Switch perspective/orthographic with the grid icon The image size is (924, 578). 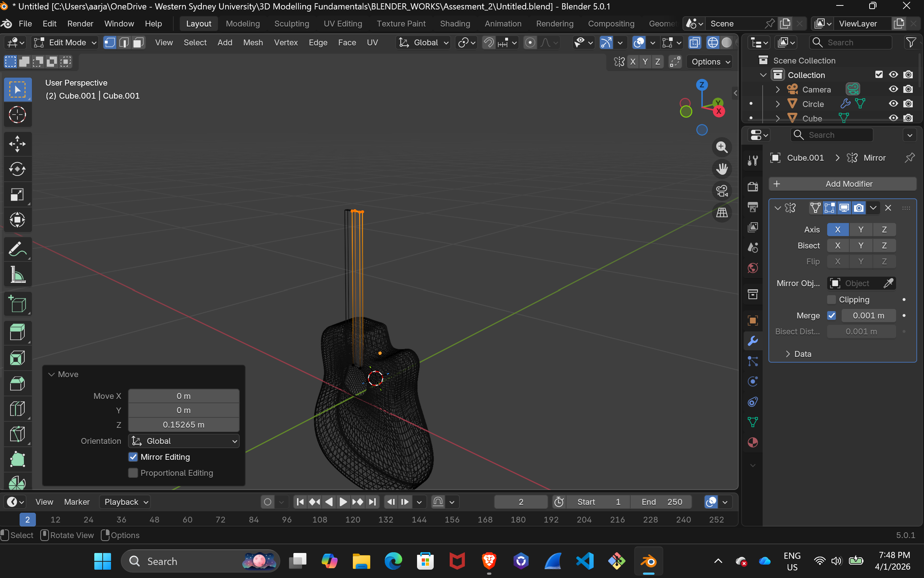point(722,212)
